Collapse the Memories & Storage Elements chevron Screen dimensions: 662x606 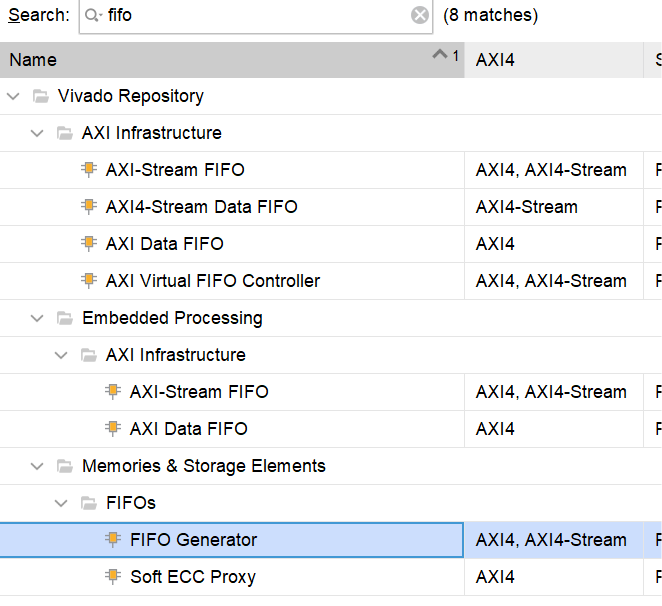coord(37,467)
